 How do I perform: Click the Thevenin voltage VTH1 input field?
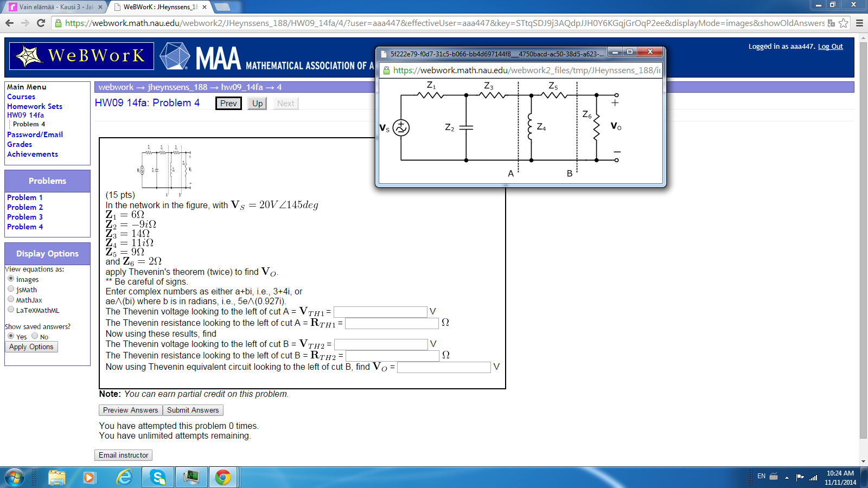point(380,312)
